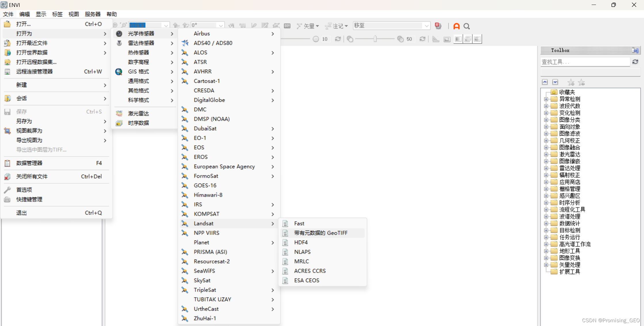
Task: Select 带有元数据的 GeoTIFF under Landsat
Action: [321, 233]
